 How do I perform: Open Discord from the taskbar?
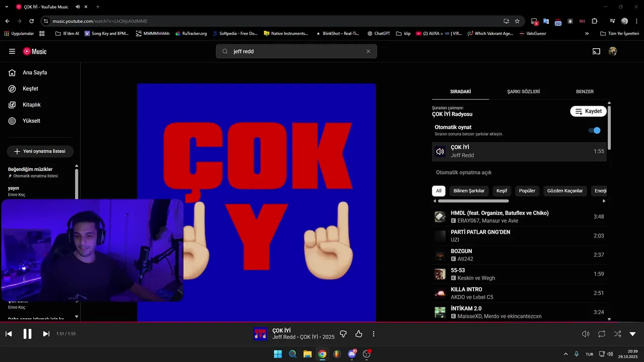click(x=352, y=354)
